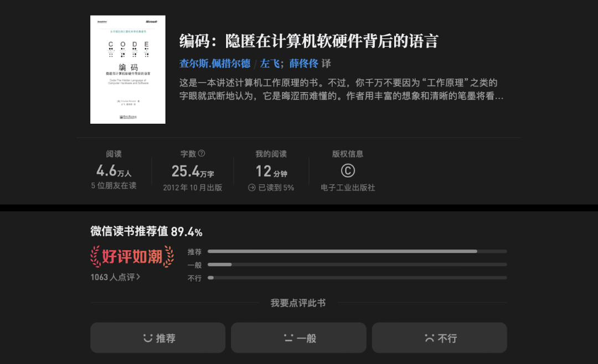
Task: Click the copyright © icon under 版权信息
Action: pos(349,169)
